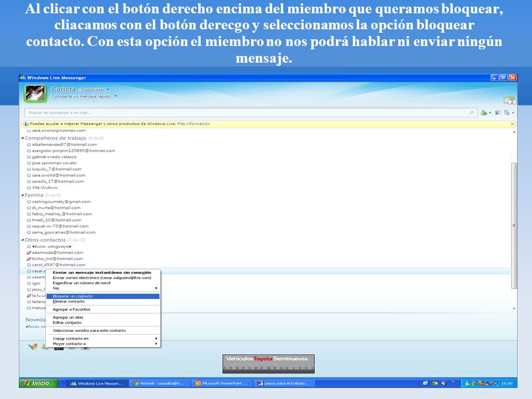The width and height of the screenshot is (532, 399).
Task: Click the show menu icon
Action: pyautogui.click(x=507, y=112)
